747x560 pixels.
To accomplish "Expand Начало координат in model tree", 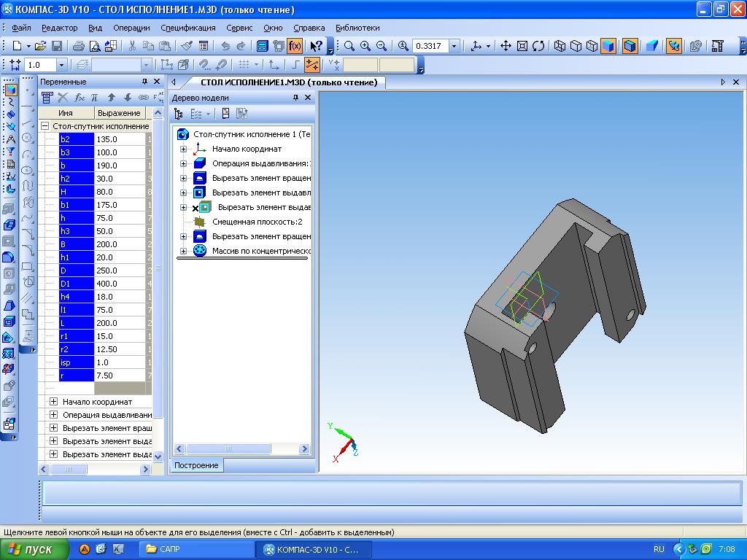I will pyautogui.click(x=183, y=149).
